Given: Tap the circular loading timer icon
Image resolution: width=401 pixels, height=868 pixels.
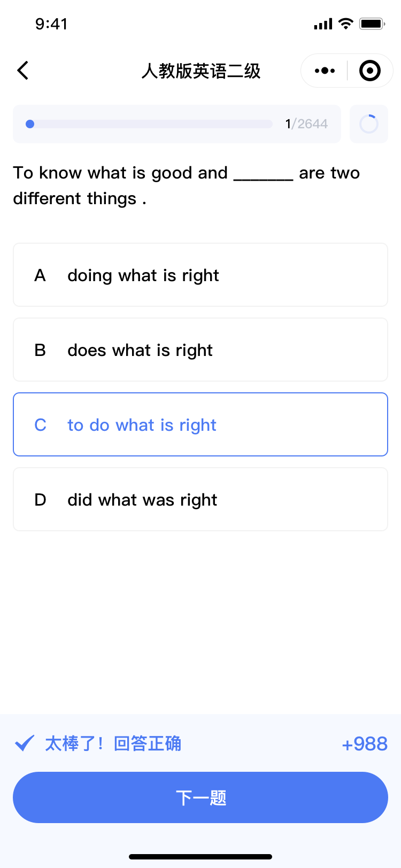Looking at the screenshot, I should coord(369,124).
